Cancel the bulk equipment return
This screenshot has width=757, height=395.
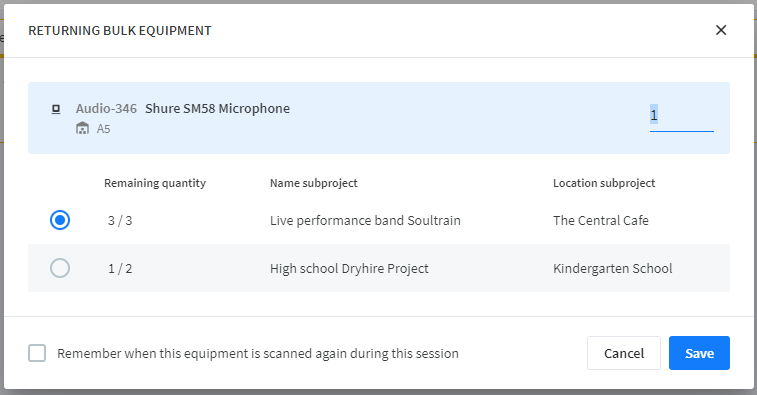point(624,353)
